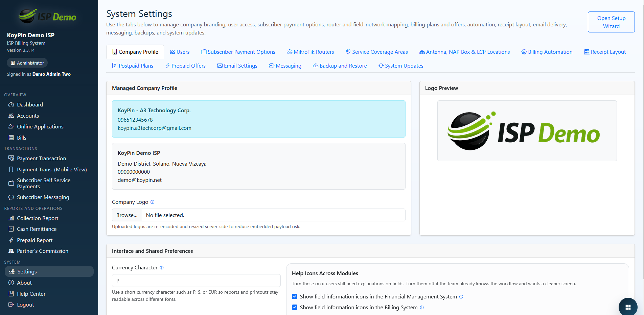This screenshot has width=644, height=315.
Task: Click the Payment Trans. (Mobile View) phone icon
Action: [11, 169]
